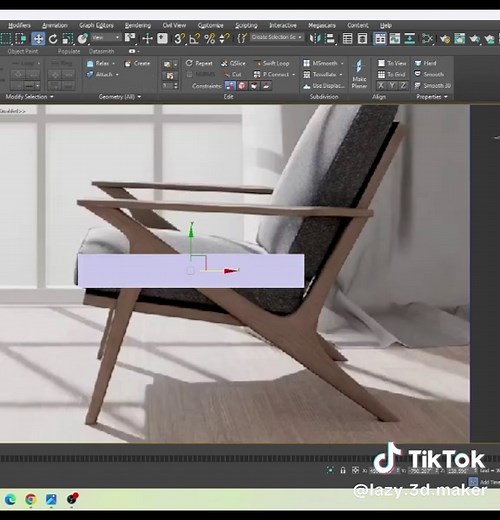
Task: Toggle the 3D Snaps button
Action: 180,39
